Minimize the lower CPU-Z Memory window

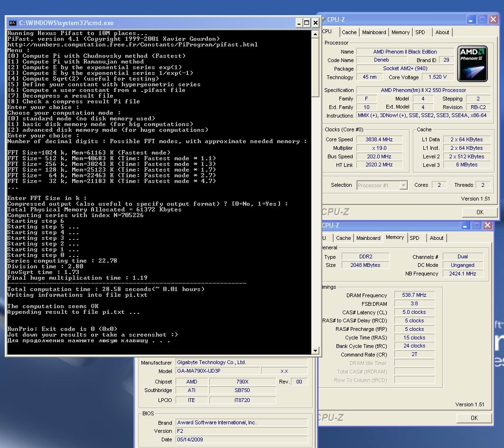(465, 226)
